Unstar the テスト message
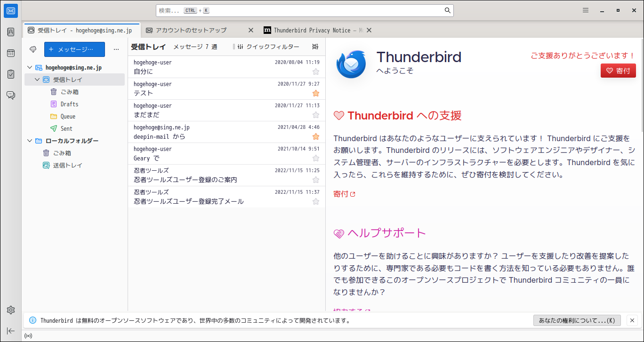 click(316, 93)
